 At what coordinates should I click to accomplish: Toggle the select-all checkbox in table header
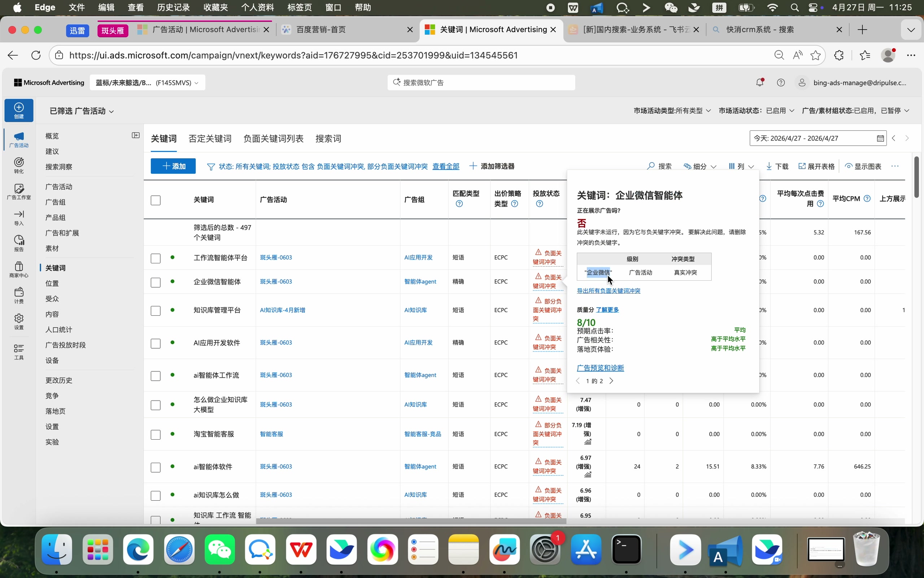156,200
